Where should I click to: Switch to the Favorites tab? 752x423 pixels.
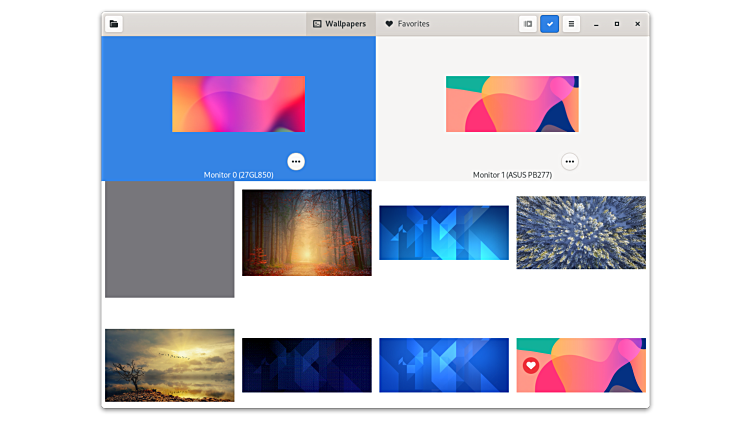(408, 24)
